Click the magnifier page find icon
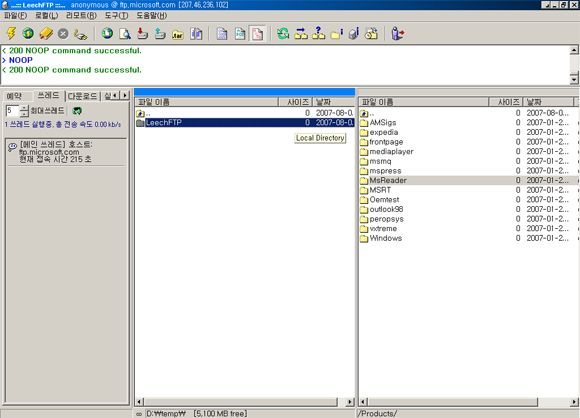Viewport: 580px width, 418px height. tap(125, 34)
